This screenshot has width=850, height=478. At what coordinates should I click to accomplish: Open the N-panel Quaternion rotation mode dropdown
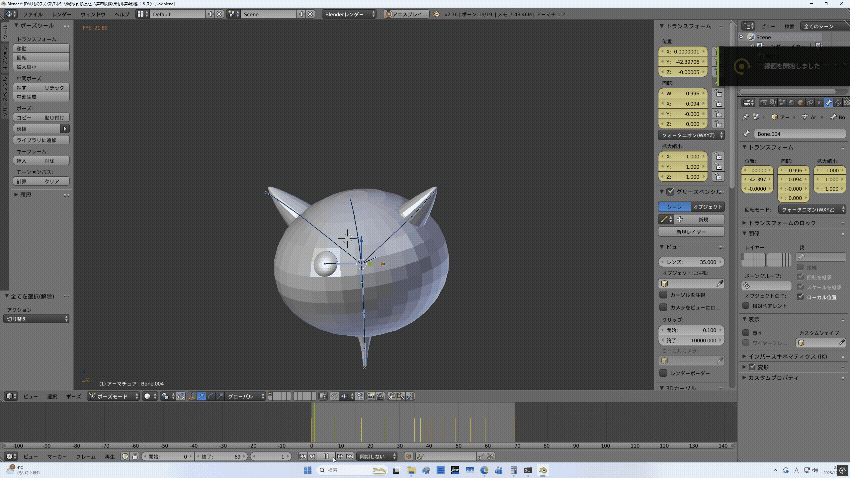click(691, 135)
